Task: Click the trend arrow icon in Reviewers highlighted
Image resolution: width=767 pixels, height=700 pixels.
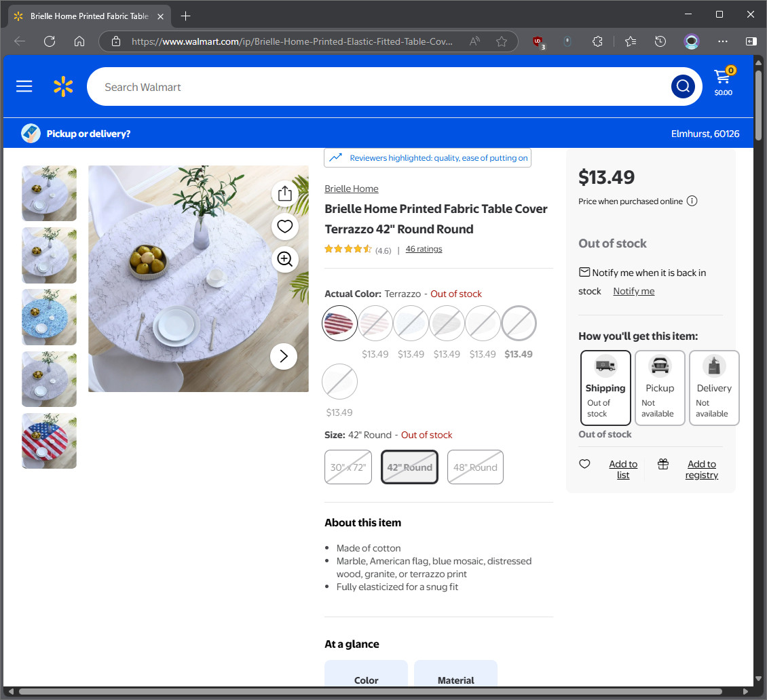Action: tap(335, 157)
